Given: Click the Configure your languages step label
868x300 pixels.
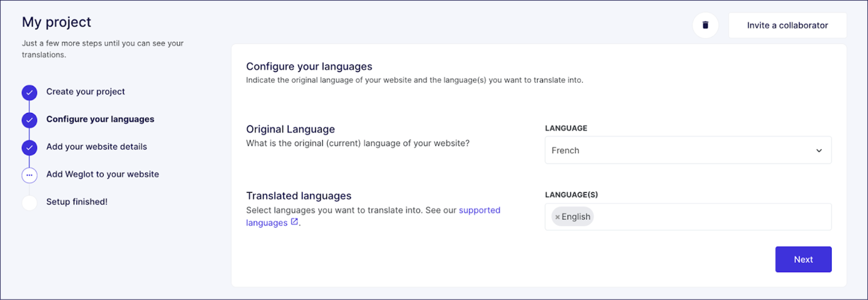Looking at the screenshot, I should [x=100, y=119].
